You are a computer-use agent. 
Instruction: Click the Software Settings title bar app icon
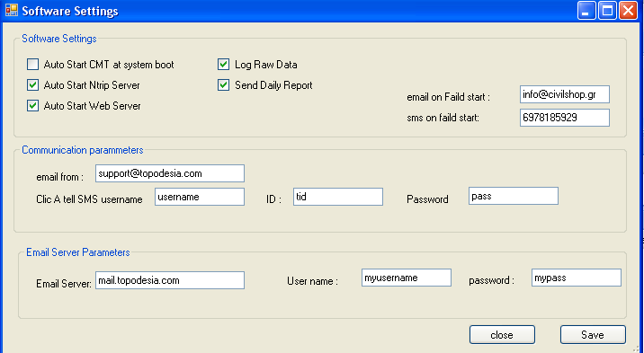pos(12,10)
